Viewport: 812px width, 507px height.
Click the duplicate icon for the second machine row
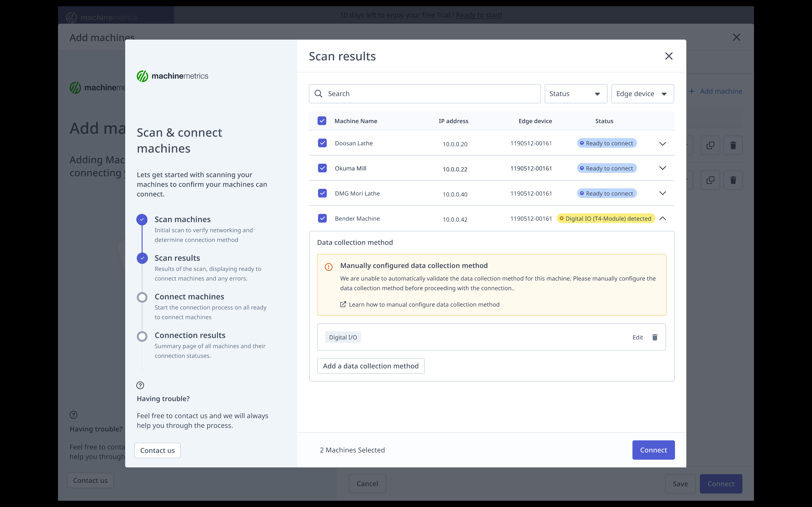(710, 180)
